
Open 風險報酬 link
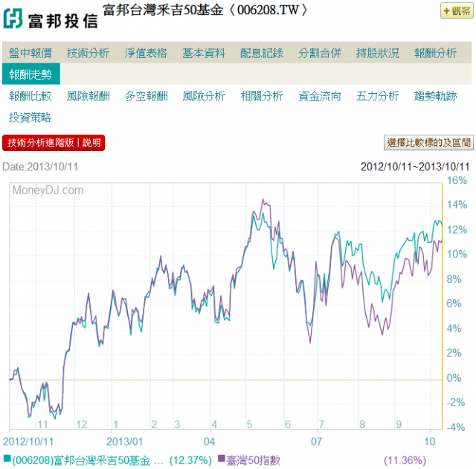tap(88, 96)
